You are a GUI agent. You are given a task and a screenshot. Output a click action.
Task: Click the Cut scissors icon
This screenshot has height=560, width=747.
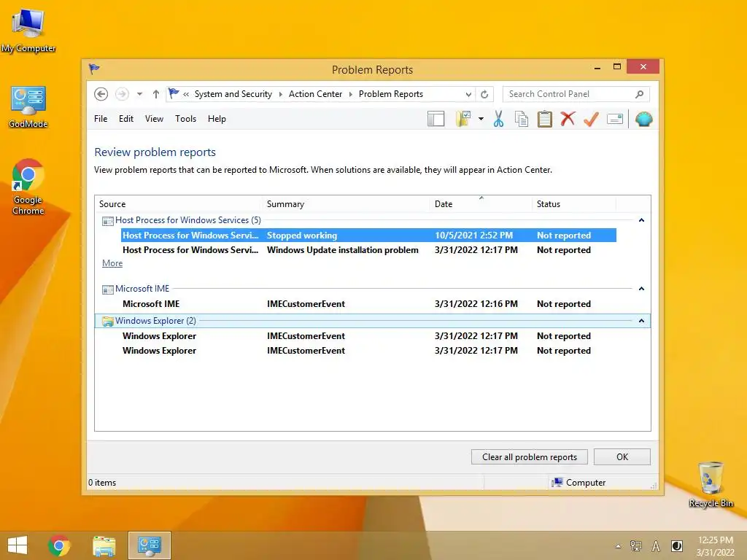(x=498, y=119)
